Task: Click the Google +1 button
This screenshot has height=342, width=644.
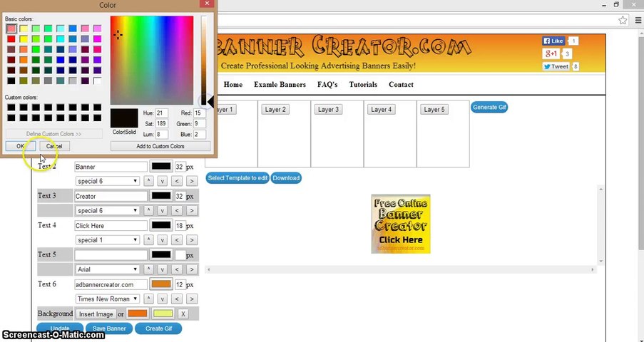Action: point(551,53)
